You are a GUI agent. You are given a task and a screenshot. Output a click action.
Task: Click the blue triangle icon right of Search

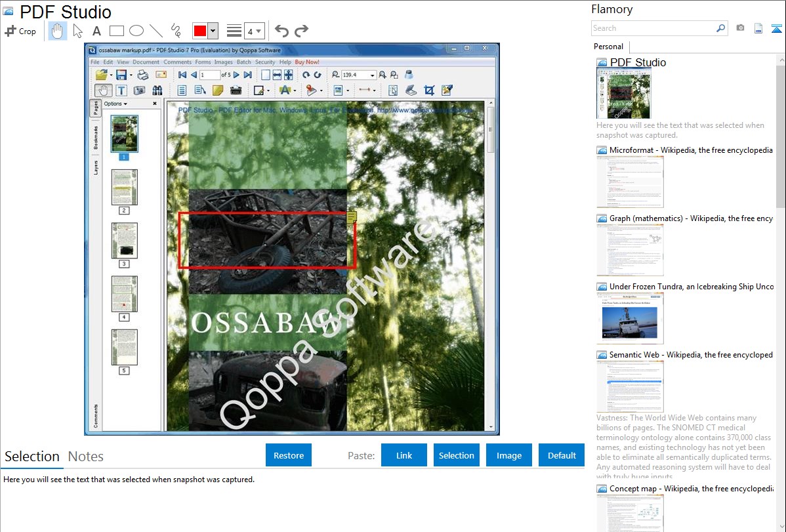[776, 28]
